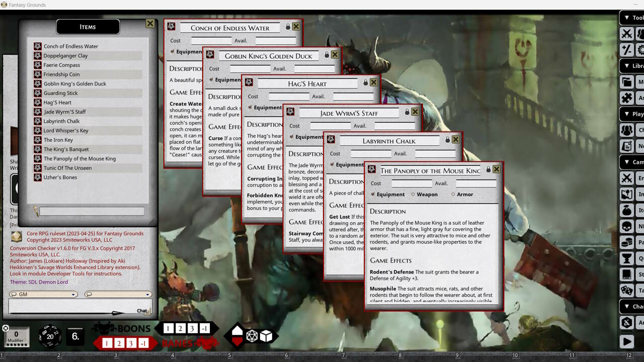Apply a +2 Boon to the roll
This screenshot has height=362, width=644.
(180, 327)
